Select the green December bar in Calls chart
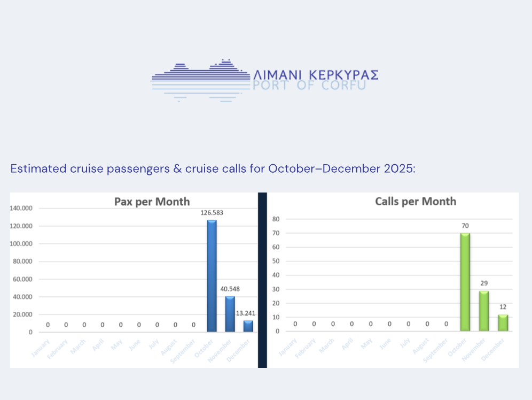Viewport: 532px width, 400px height. coord(503,322)
